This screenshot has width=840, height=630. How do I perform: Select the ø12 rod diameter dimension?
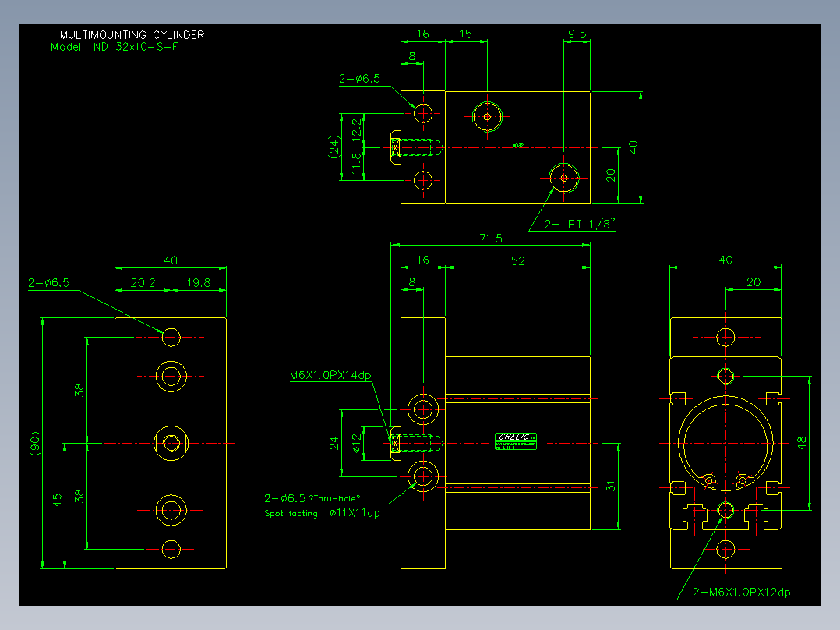coord(356,444)
